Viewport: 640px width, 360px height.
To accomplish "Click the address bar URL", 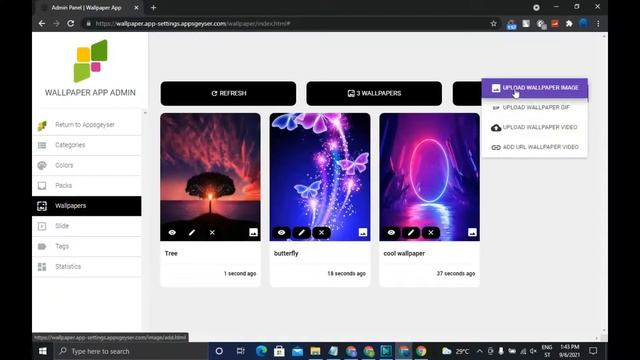I will pyautogui.click(x=193, y=24).
